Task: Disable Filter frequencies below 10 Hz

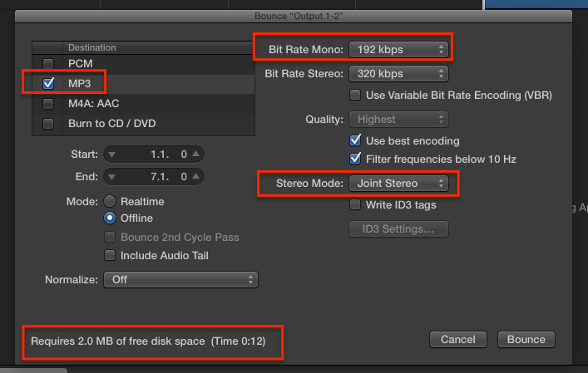Action: [x=356, y=159]
